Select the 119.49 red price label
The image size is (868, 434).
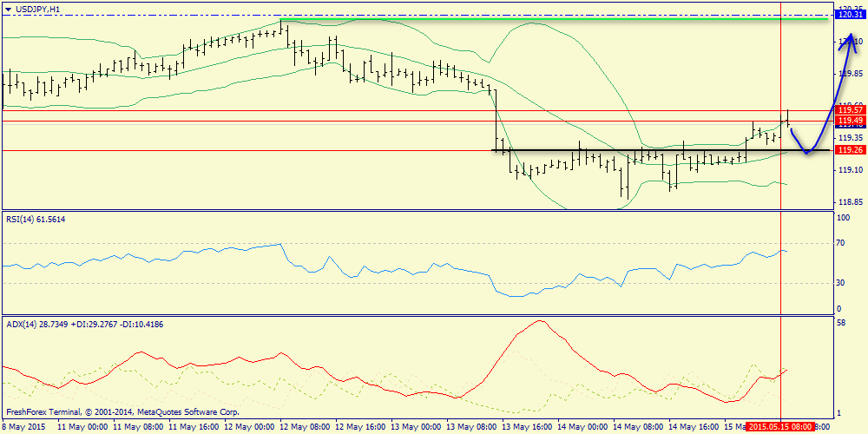coord(851,121)
